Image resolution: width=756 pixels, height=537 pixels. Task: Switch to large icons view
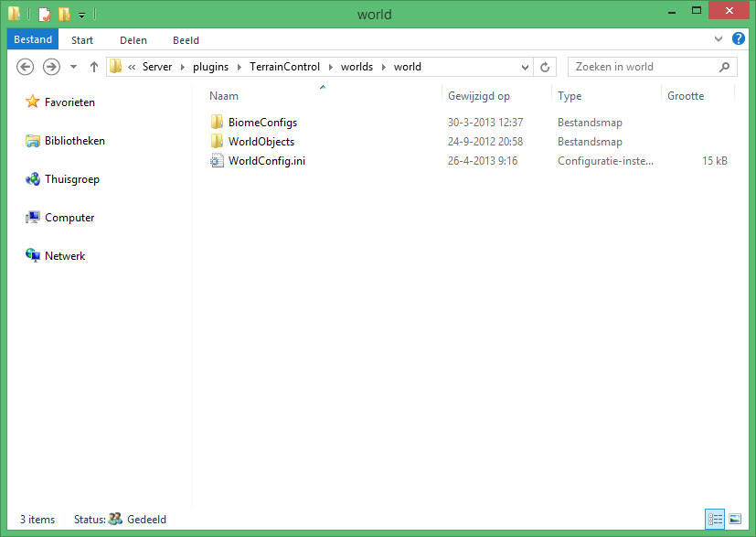(x=734, y=519)
